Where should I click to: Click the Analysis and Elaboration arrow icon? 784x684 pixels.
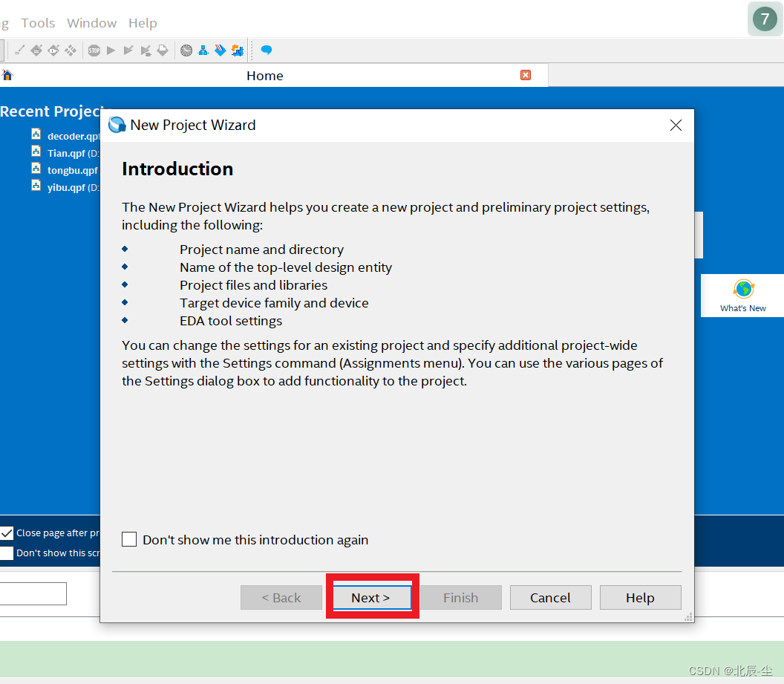(x=128, y=51)
